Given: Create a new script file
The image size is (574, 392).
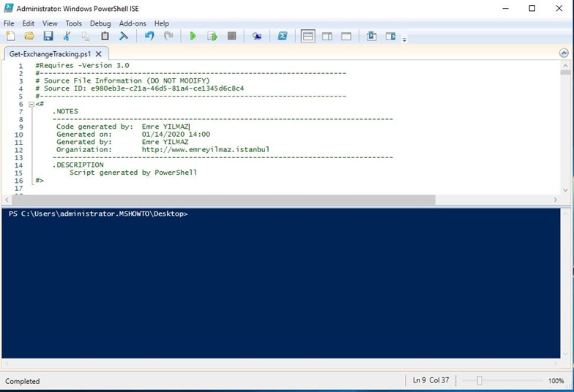Looking at the screenshot, I should [x=10, y=37].
